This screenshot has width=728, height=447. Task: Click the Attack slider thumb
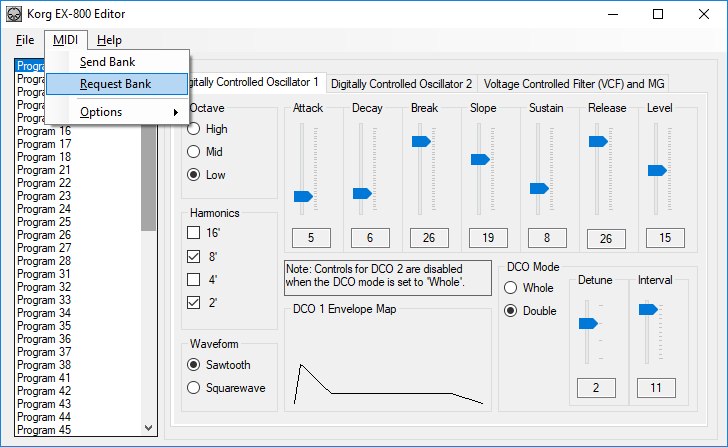[303, 196]
